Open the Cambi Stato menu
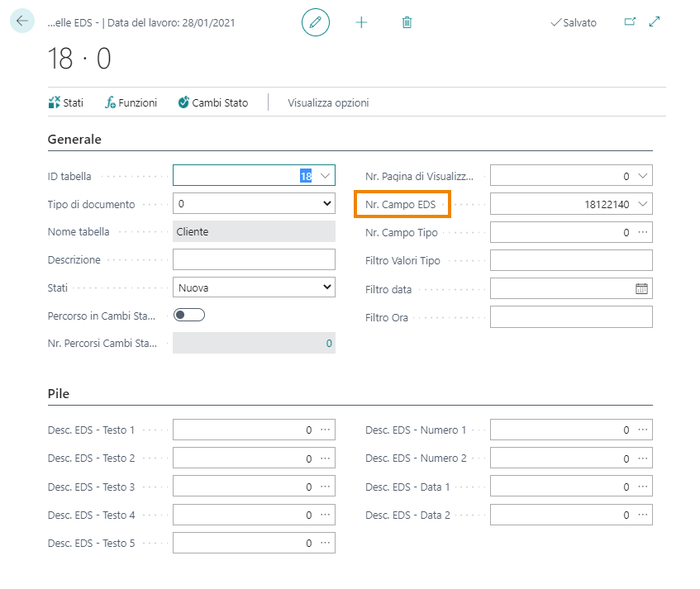This screenshot has width=700, height=589. (212, 103)
